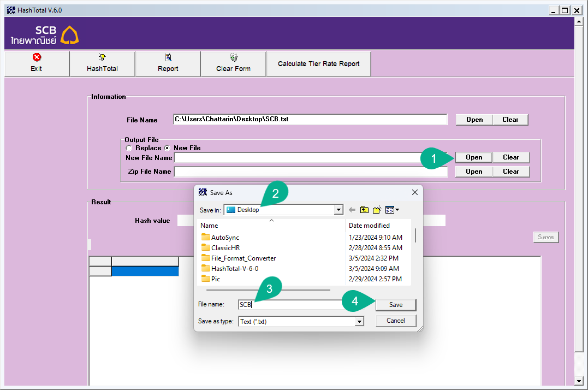The height and width of the screenshot is (390, 588).
Task: Click Open beside Zip File Name
Action: (x=474, y=172)
